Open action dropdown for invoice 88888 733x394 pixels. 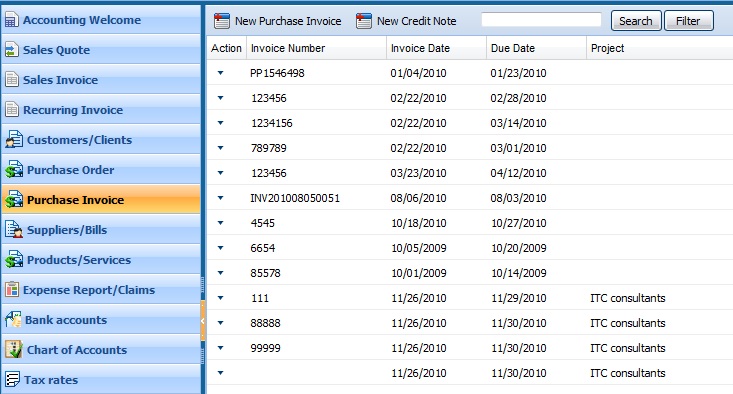point(221,323)
